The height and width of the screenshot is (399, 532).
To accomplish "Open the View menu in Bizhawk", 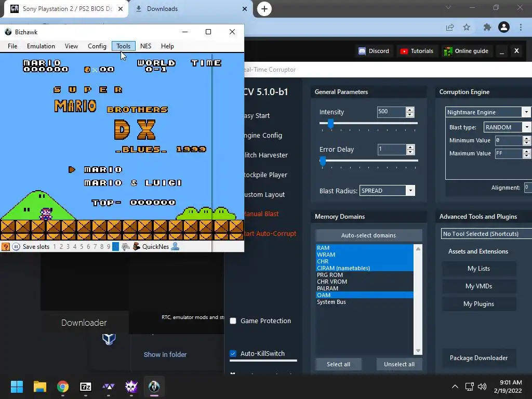I will pyautogui.click(x=71, y=46).
